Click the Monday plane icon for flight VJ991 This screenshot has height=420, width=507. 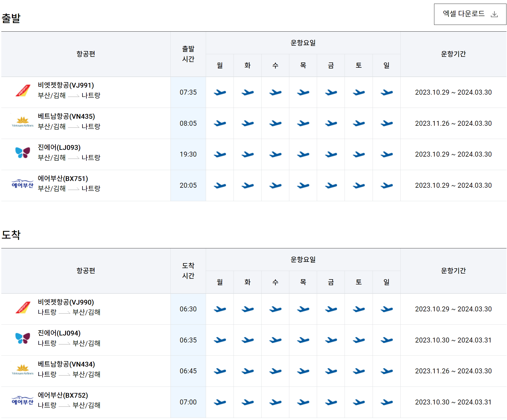pos(220,92)
